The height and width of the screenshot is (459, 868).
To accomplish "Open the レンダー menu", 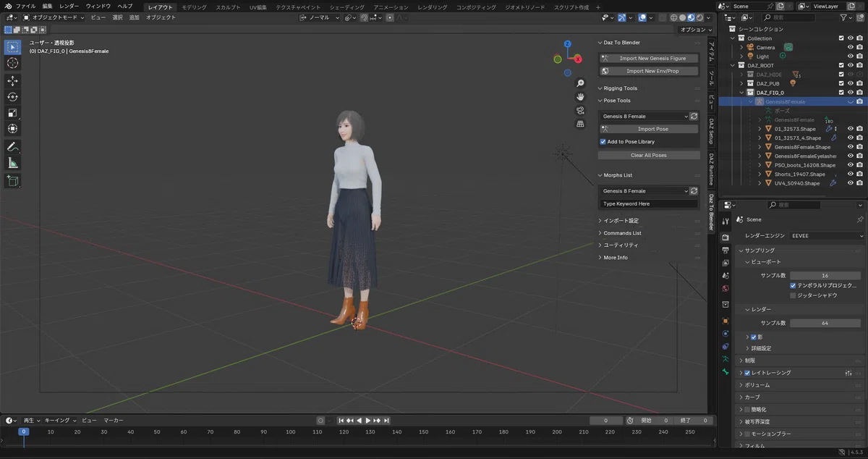I will [69, 6].
